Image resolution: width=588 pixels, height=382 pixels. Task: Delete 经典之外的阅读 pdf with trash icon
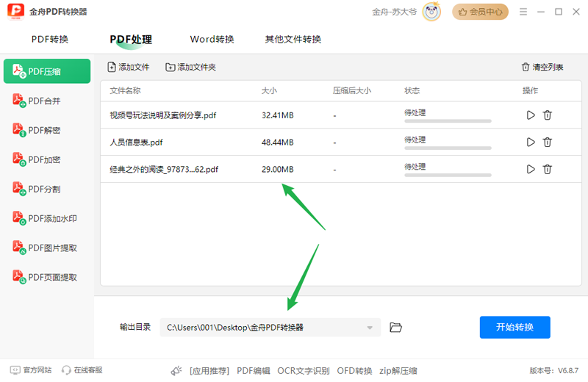pos(547,169)
